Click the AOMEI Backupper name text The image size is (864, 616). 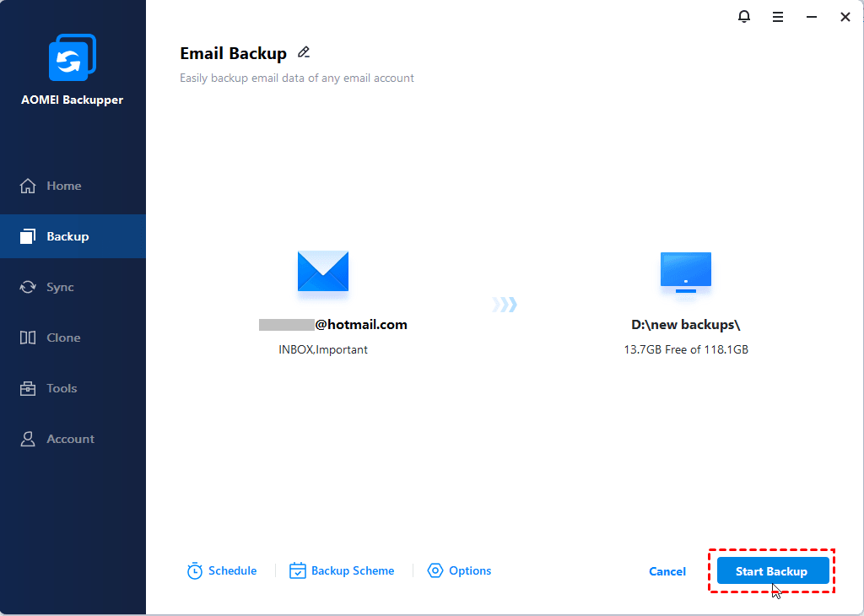(73, 100)
